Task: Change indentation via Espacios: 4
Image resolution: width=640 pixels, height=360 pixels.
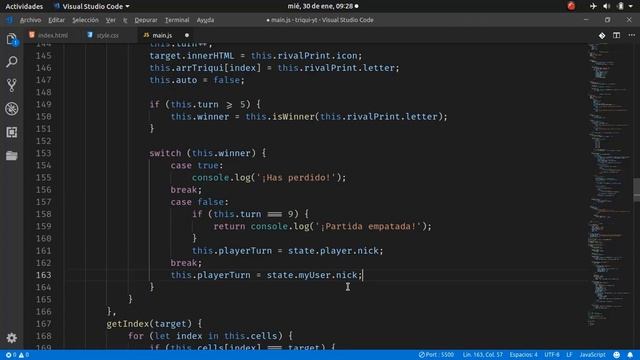Action: tap(524, 355)
